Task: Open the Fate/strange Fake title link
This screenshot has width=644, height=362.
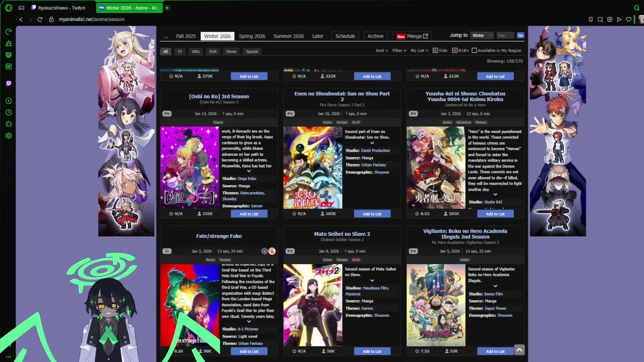Action: (x=219, y=236)
